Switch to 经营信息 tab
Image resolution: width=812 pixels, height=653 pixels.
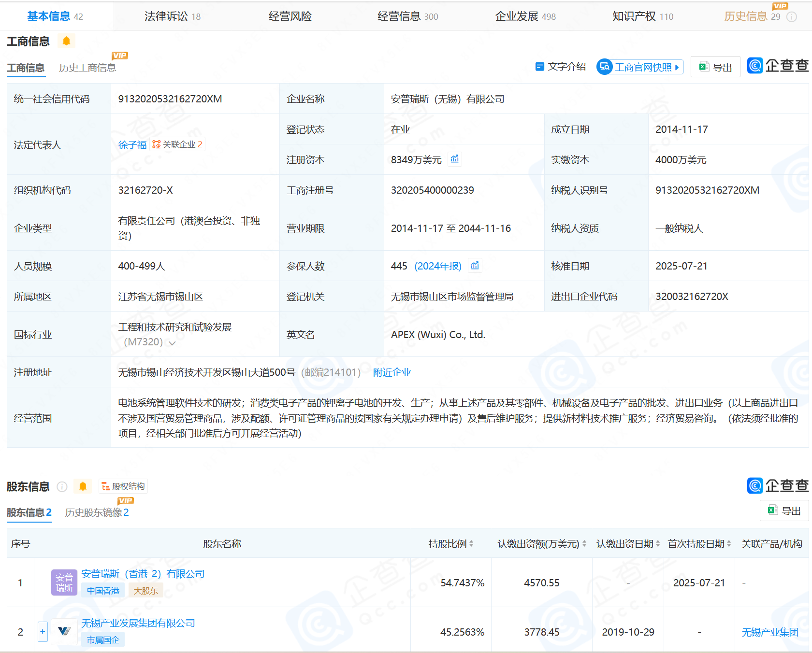407,16
